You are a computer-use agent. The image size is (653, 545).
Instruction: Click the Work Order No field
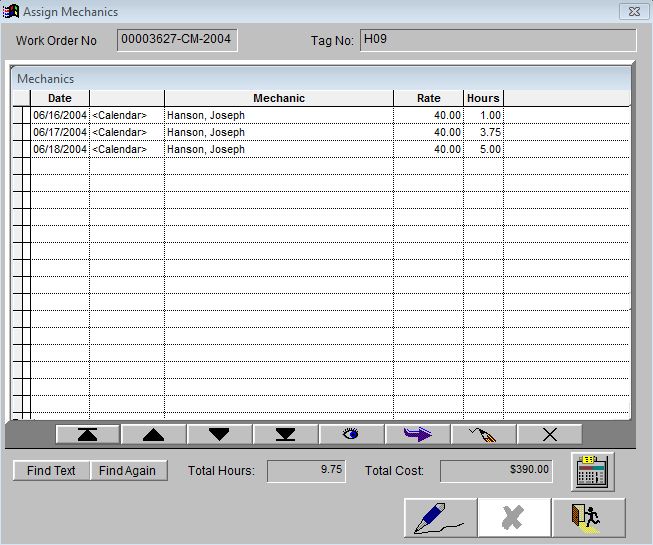pos(177,40)
